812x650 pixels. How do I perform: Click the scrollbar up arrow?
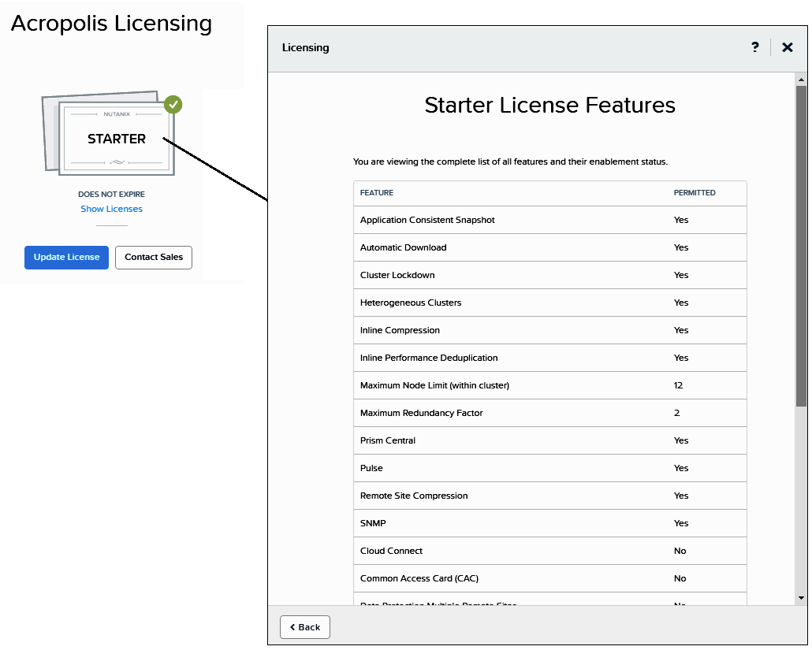pos(801,80)
